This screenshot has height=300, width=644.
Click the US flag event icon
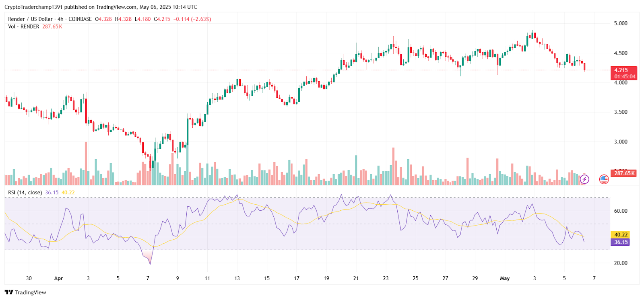[604, 179]
